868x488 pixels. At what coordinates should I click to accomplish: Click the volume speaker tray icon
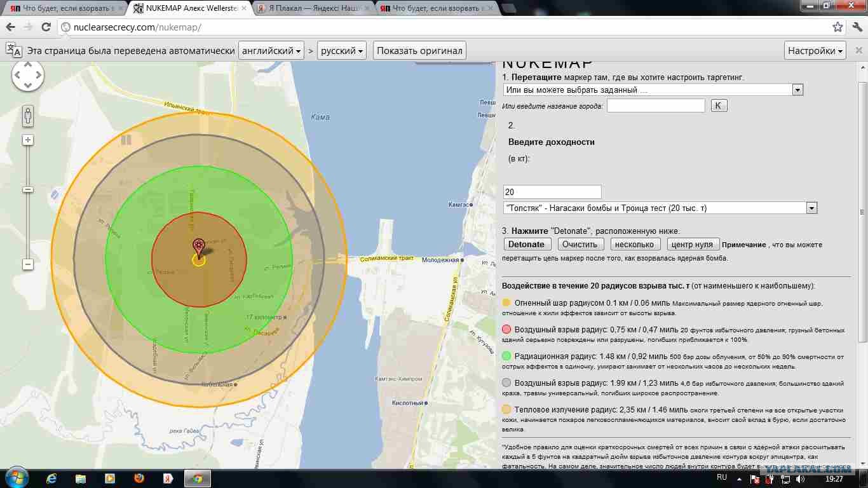[x=800, y=478]
